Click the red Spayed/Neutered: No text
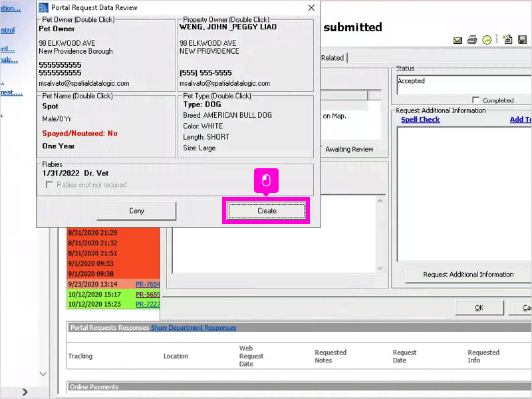The image size is (532, 399). 80,134
